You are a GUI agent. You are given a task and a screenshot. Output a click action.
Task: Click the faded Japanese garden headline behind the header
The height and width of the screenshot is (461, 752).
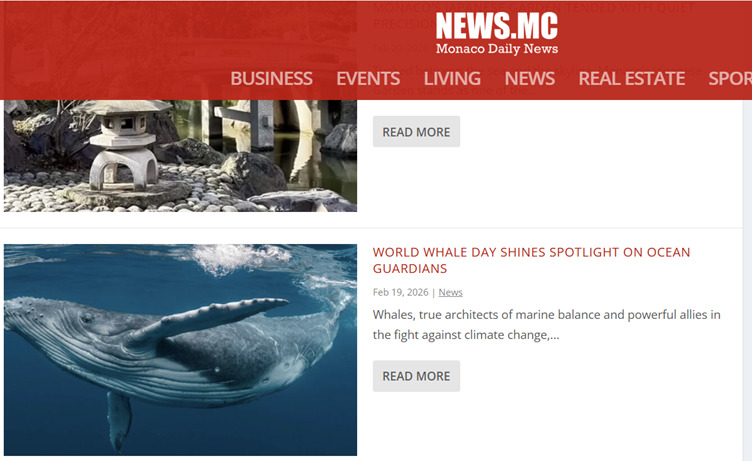[x=533, y=15]
